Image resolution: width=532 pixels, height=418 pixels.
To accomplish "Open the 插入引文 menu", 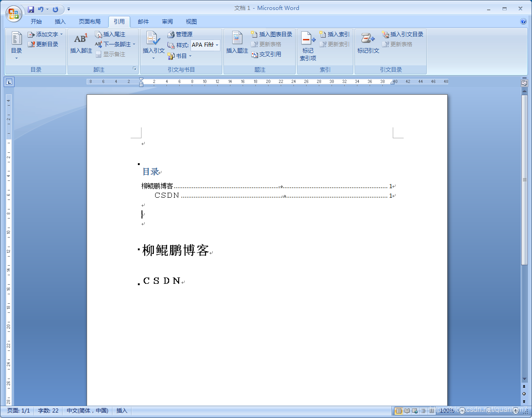I will pos(153,46).
